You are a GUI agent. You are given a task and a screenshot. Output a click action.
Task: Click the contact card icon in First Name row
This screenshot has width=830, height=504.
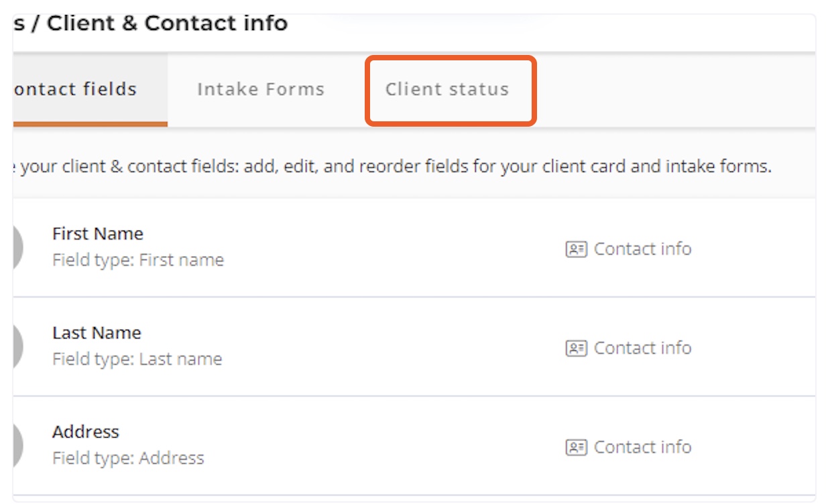coord(576,249)
